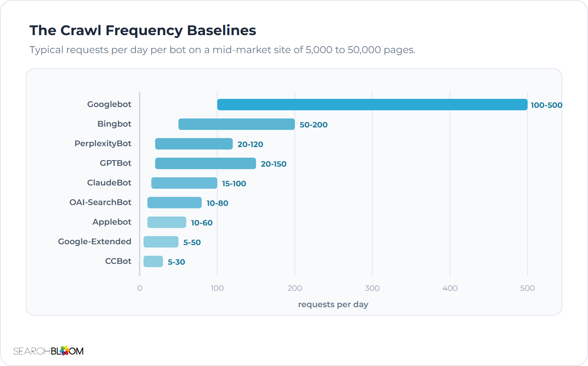Click the Bingbot bar in the chart
This screenshot has width=588, height=366.
(236, 124)
